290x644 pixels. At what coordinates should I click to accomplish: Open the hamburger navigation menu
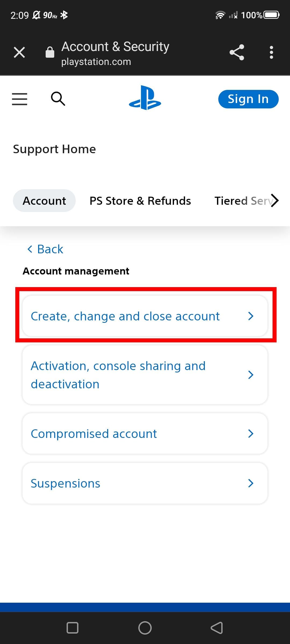[20, 99]
